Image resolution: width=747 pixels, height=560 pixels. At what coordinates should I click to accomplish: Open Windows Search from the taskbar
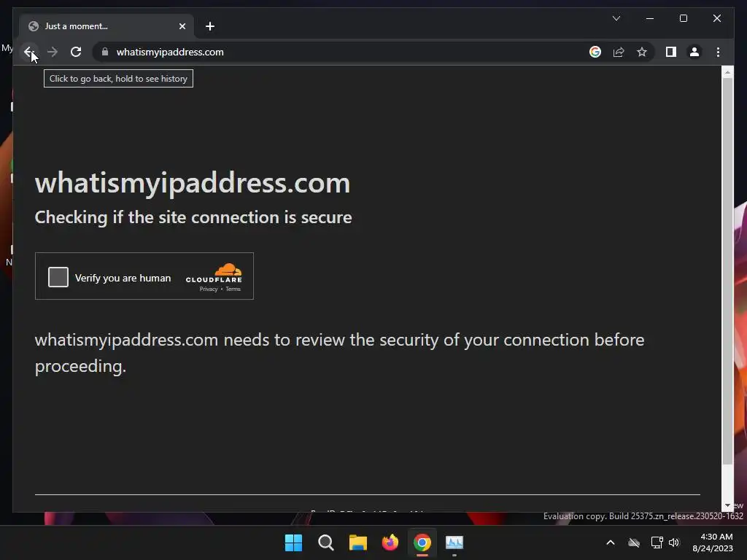point(326,542)
